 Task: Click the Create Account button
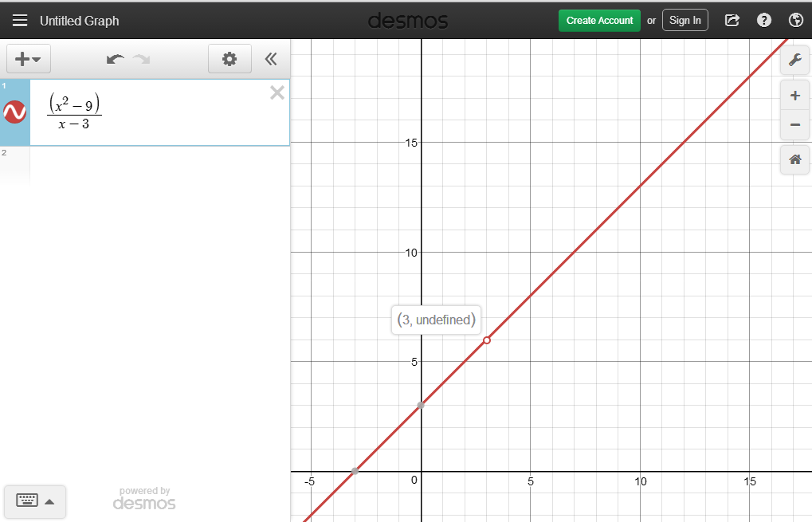coord(599,21)
